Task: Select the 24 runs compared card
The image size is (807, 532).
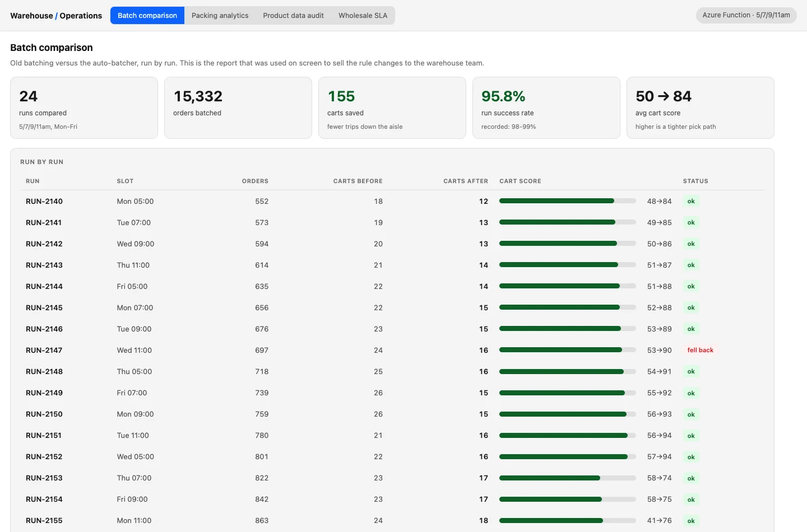Action: 84,108
